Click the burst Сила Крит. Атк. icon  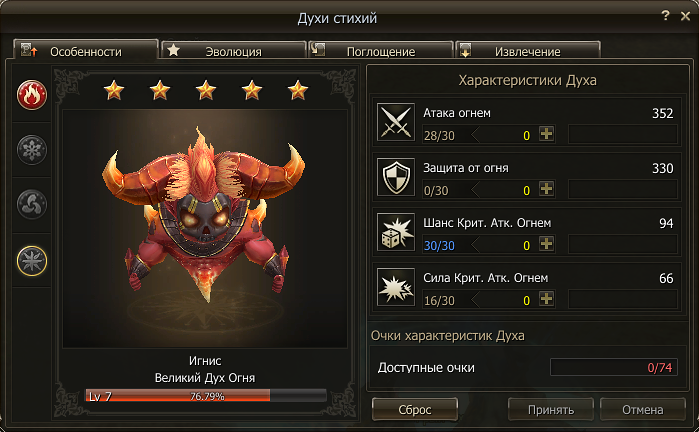click(395, 287)
